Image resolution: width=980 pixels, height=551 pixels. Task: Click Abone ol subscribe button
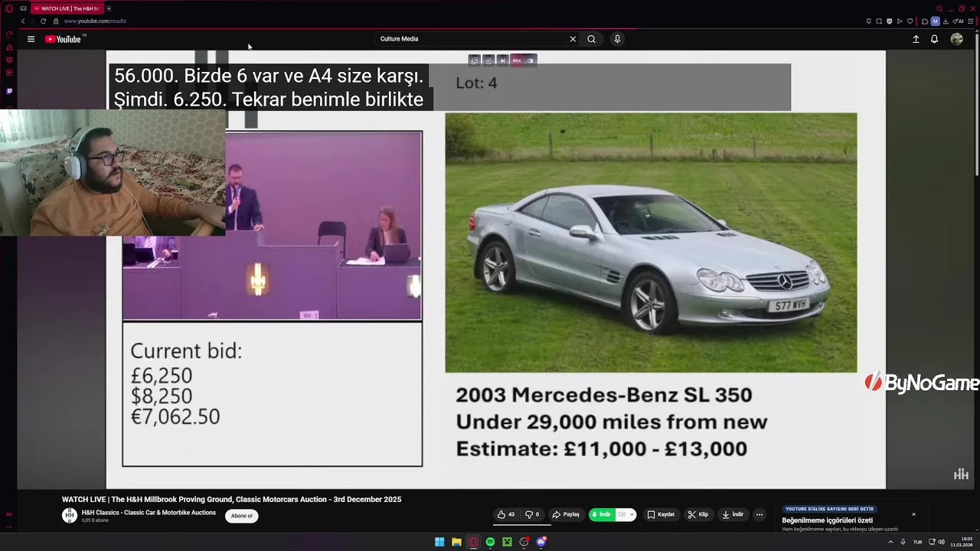[x=241, y=516]
